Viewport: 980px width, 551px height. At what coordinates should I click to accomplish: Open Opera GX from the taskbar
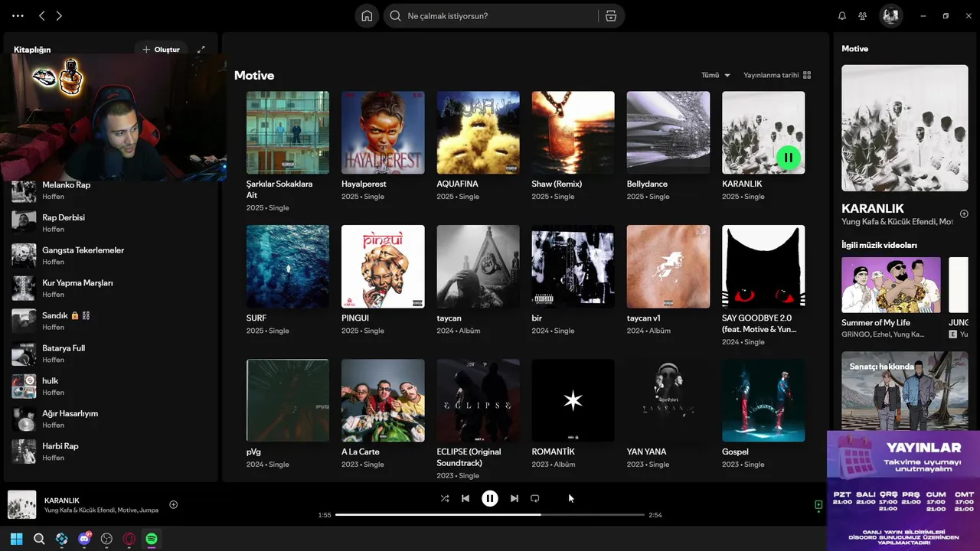(129, 539)
